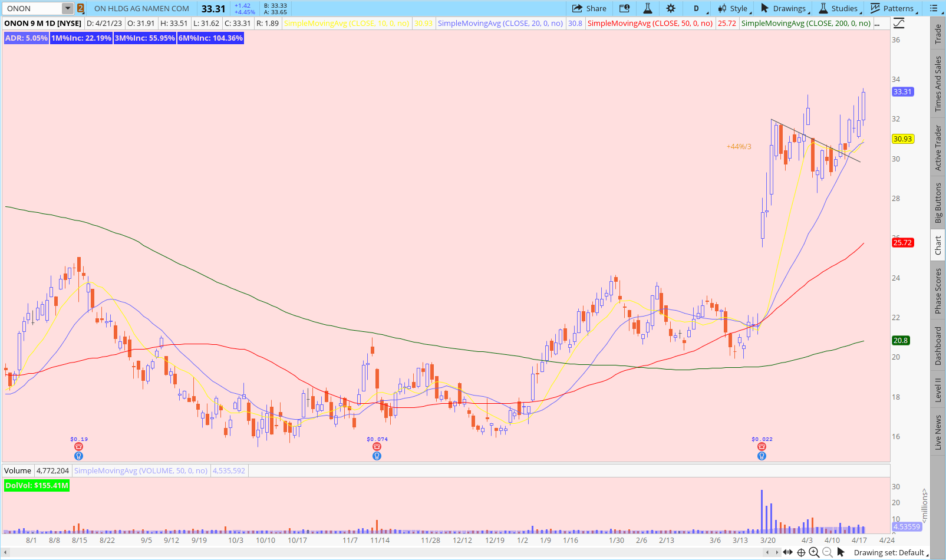946x560 pixels.
Task: Open the Style menu
Action: (x=733, y=8)
